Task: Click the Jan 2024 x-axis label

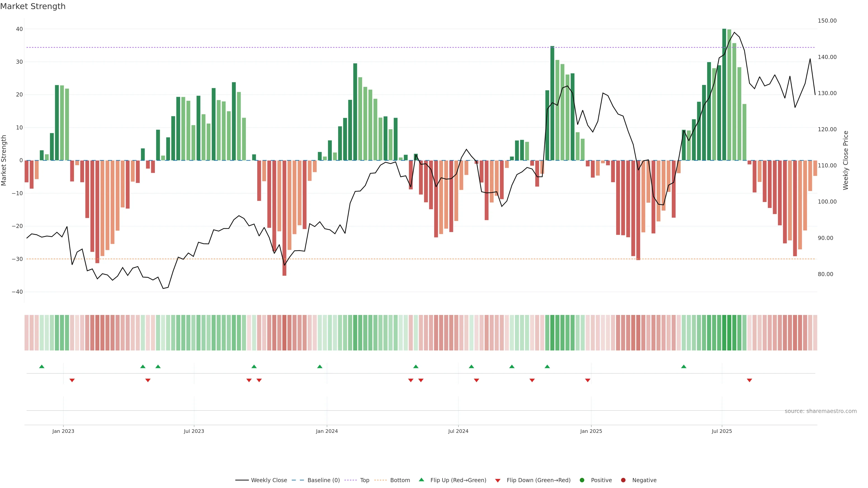Action: 326,431
